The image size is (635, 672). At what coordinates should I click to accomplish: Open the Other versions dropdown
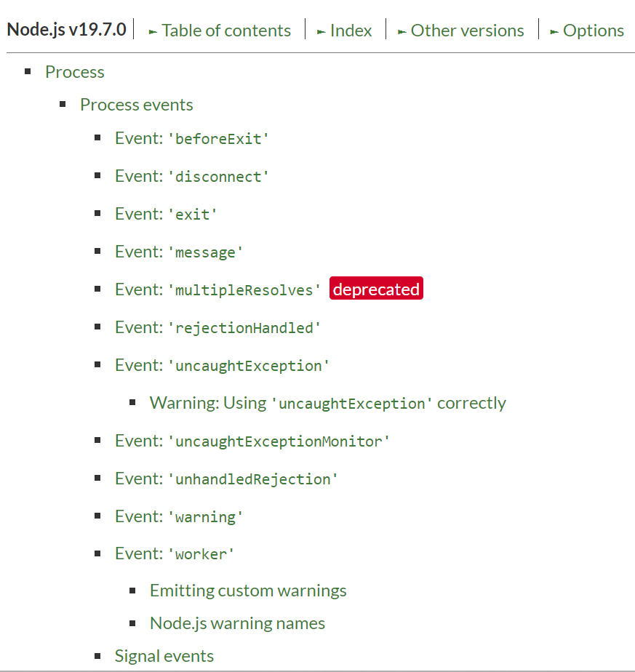click(461, 31)
